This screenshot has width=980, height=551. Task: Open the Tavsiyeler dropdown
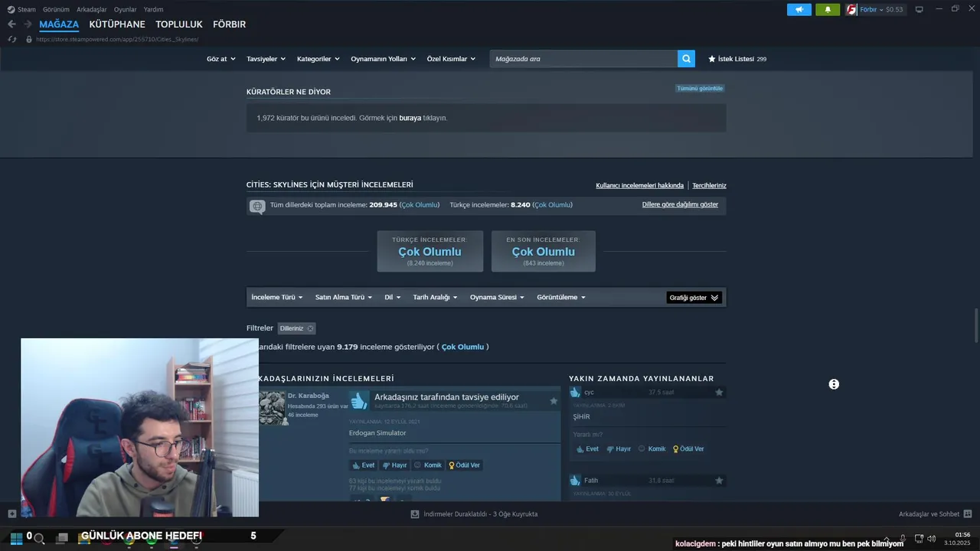click(x=266, y=59)
